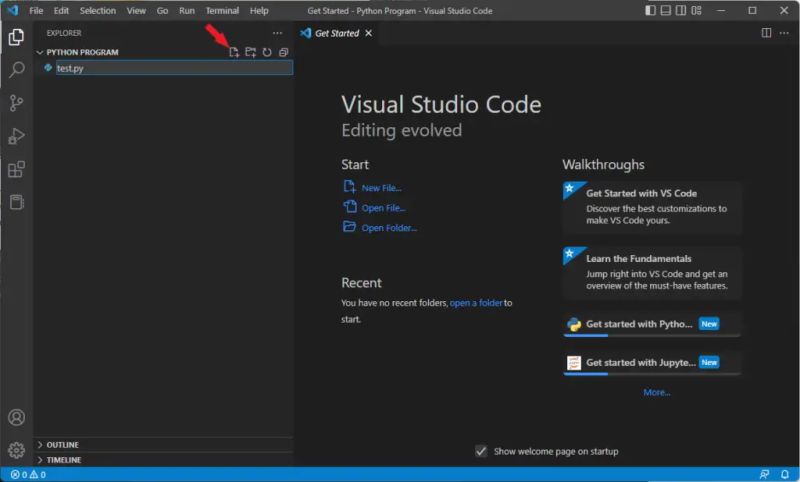
Task: Open the Run menu
Action: tap(187, 11)
